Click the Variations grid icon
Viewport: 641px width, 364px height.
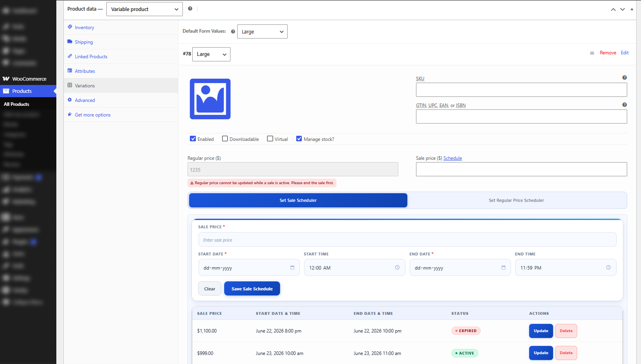pos(70,85)
